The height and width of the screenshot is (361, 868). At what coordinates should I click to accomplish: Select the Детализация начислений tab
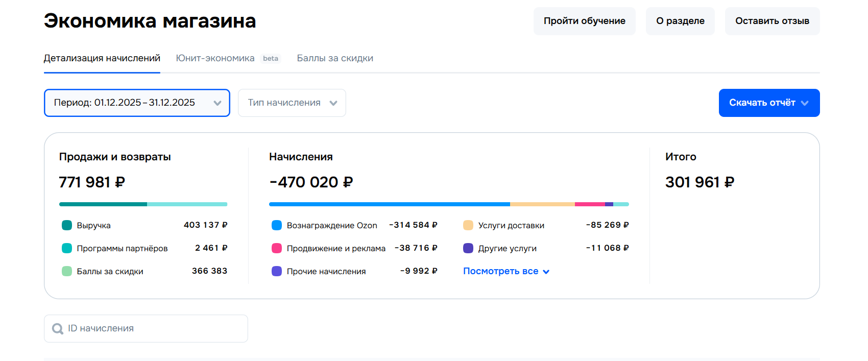[x=102, y=58]
